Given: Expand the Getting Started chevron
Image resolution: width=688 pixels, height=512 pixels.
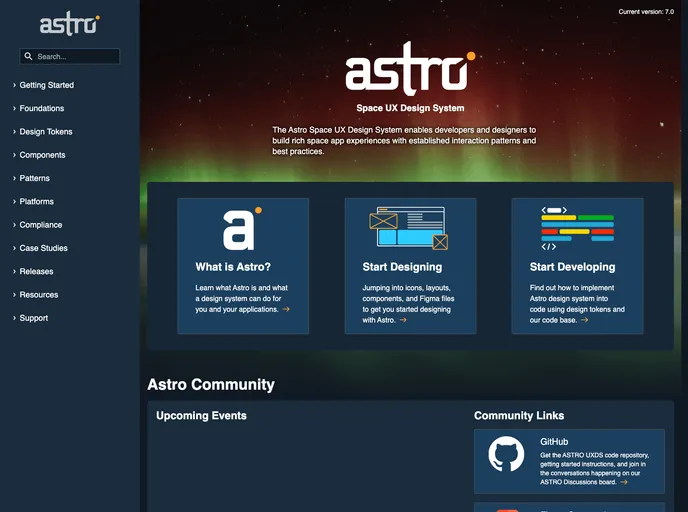Looking at the screenshot, I should coord(14,85).
